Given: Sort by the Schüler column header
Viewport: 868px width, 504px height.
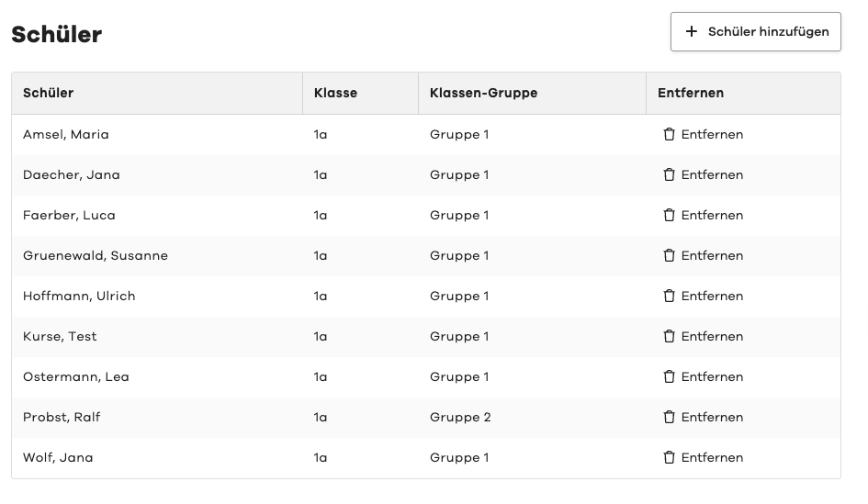Looking at the screenshot, I should [x=49, y=93].
